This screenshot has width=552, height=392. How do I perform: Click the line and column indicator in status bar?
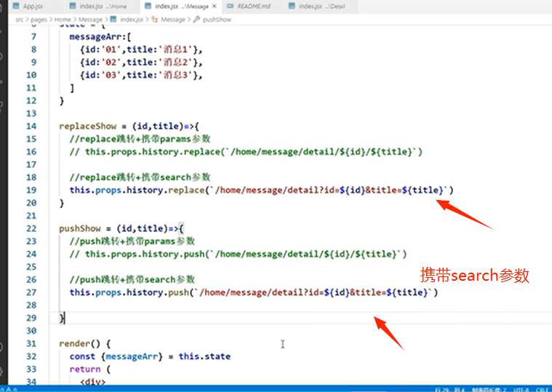click(x=450, y=389)
